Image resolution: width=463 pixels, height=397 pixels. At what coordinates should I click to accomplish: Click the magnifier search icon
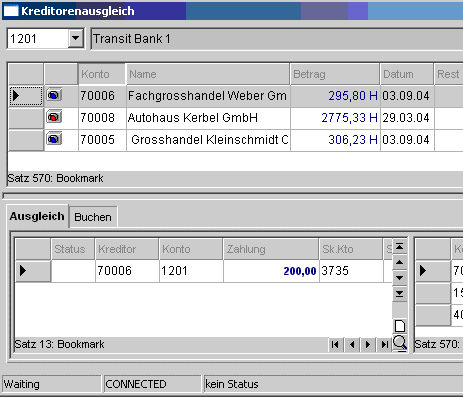point(400,343)
